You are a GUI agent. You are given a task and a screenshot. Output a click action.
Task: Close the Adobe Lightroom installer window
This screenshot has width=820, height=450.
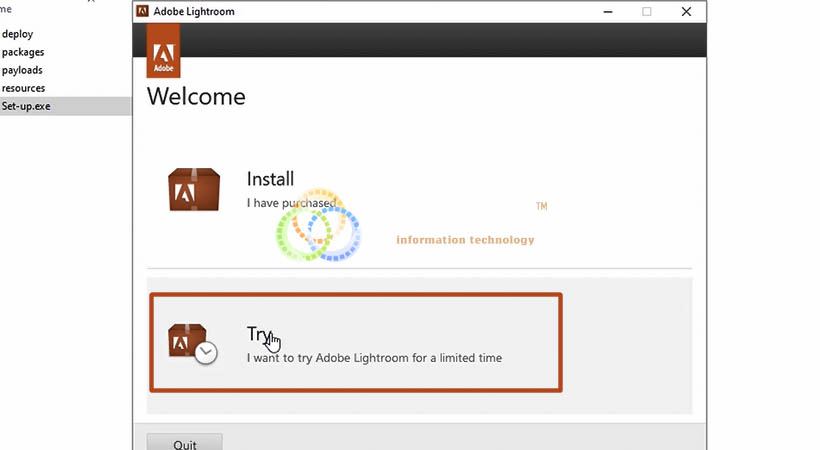(686, 12)
